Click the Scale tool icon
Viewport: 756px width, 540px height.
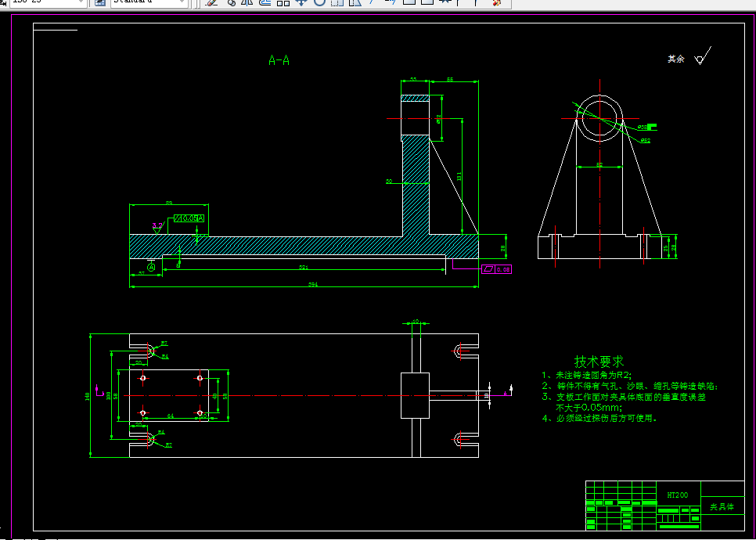click(337, 2)
